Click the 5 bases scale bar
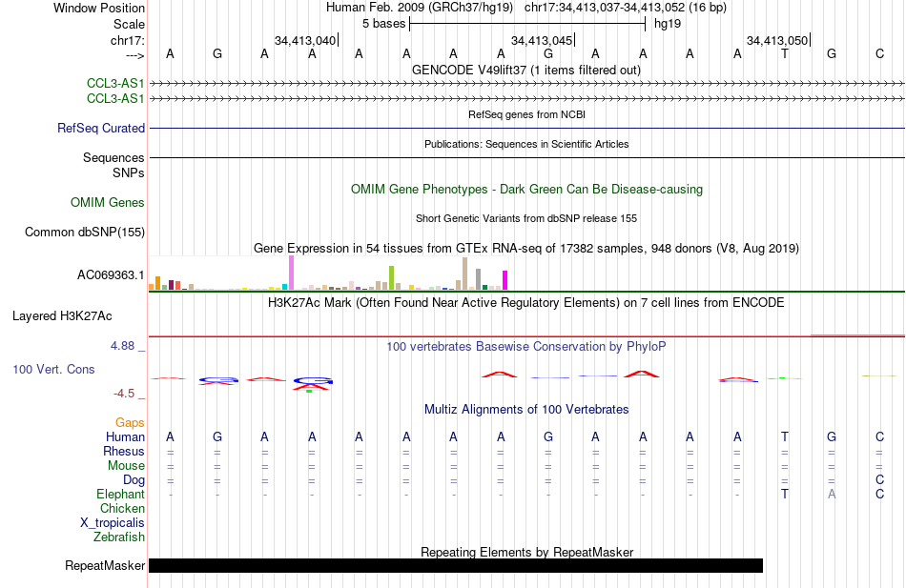 (x=527, y=24)
